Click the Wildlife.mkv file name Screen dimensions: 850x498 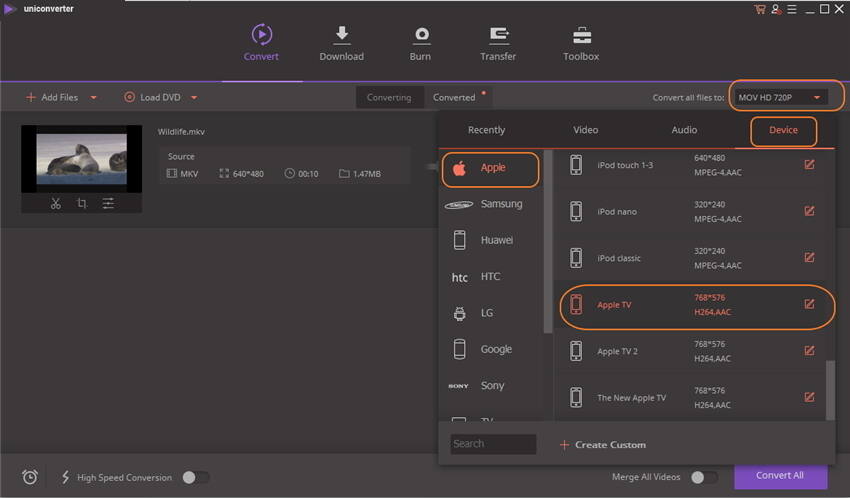click(x=181, y=132)
